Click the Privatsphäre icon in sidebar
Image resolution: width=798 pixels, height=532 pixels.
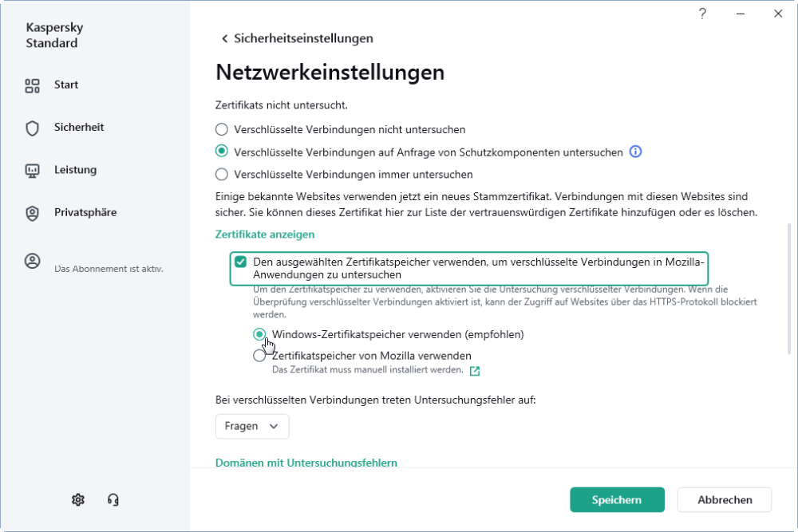coord(33,213)
